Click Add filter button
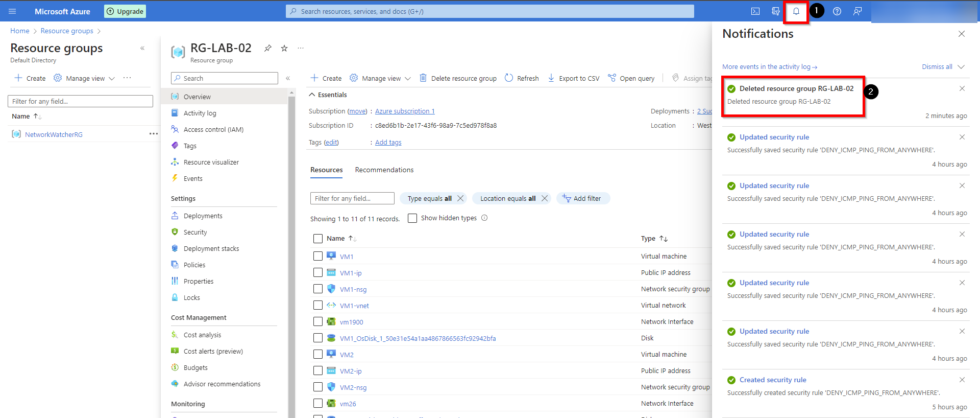This screenshot has height=418, width=980. [x=583, y=198]
